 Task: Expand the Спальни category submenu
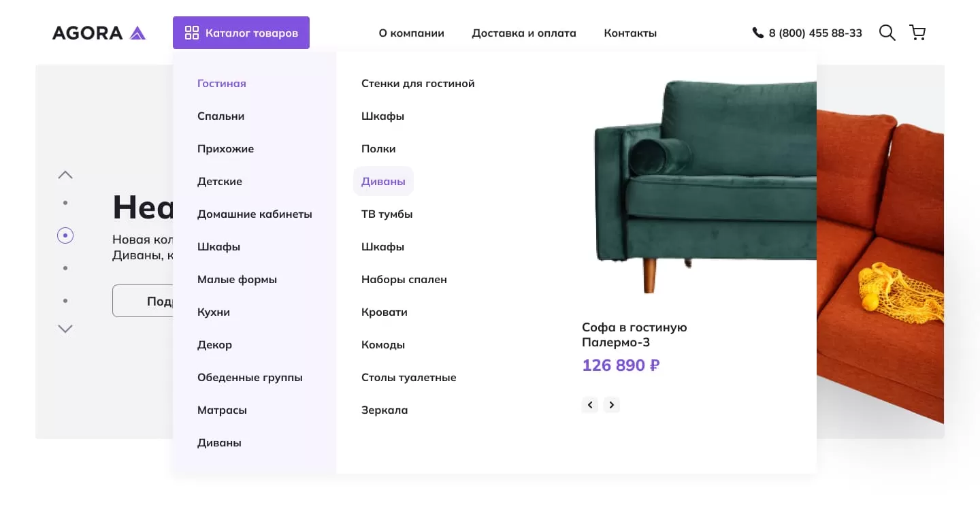coord(220,116)
